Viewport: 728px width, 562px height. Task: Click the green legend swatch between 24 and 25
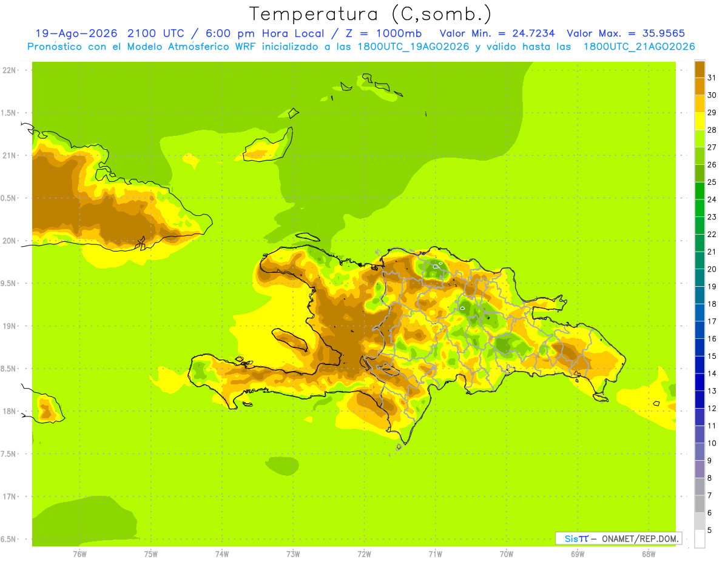[699, 191]
